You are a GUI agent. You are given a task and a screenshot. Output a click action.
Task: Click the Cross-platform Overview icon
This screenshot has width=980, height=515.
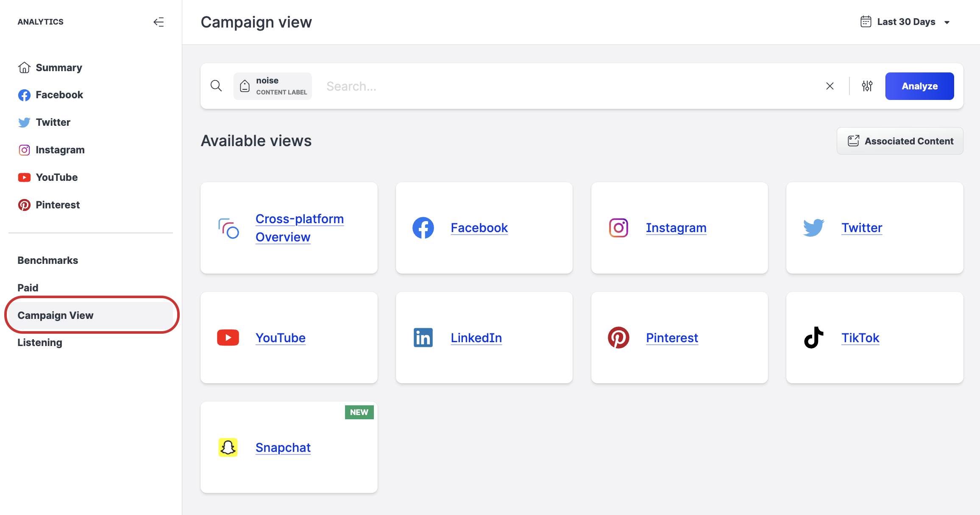click(228, 228)
